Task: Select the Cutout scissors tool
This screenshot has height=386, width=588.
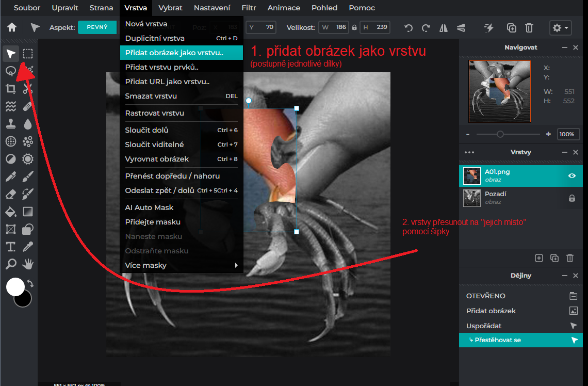Action: click(x=28, y=89)
